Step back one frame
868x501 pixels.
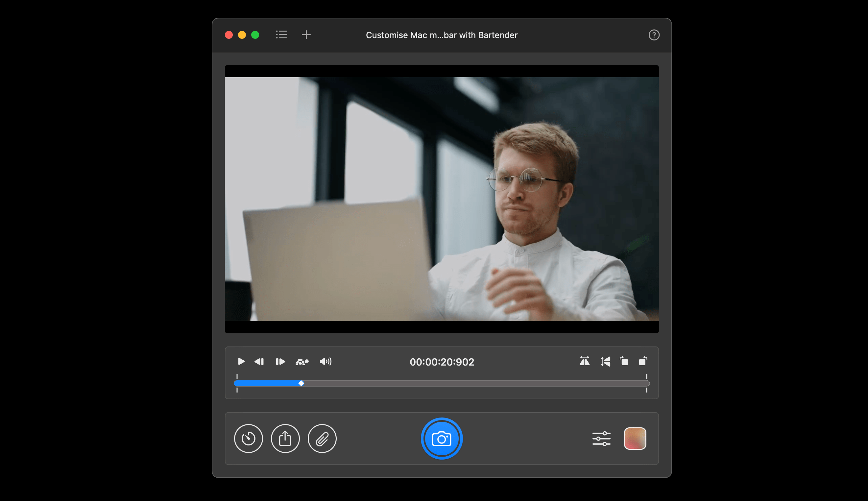point(259,361)
